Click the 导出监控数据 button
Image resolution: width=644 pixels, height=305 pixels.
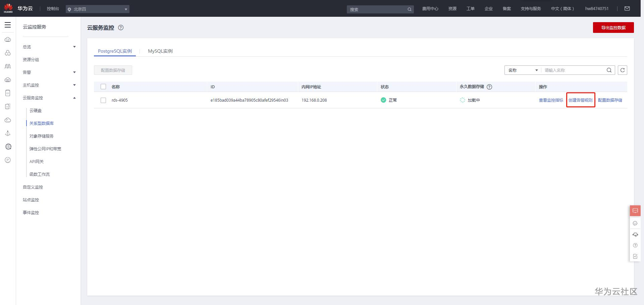[x=613, y=28]
